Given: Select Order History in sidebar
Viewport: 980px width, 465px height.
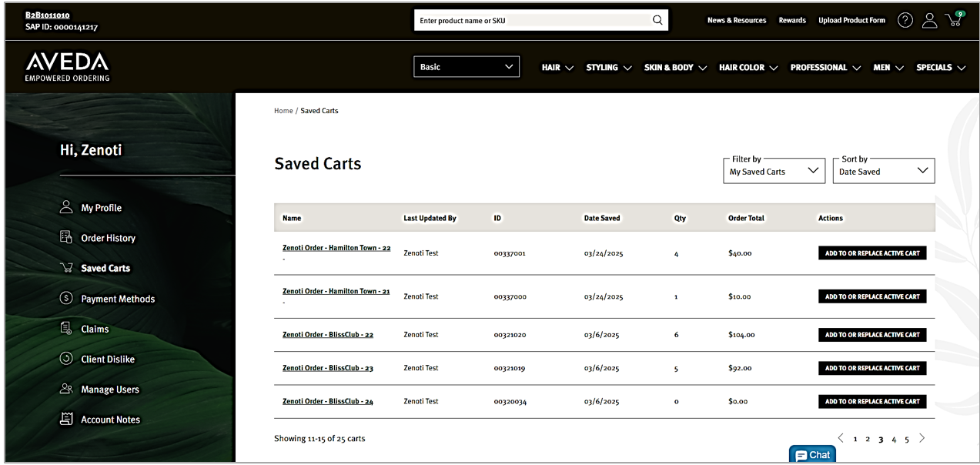Looking at the screenshot, I should tap(108, 238).
